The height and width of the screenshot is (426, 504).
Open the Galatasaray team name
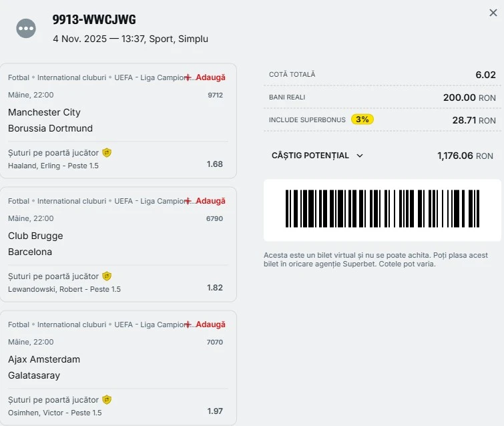pyautogui.click(x=34, y=375)
